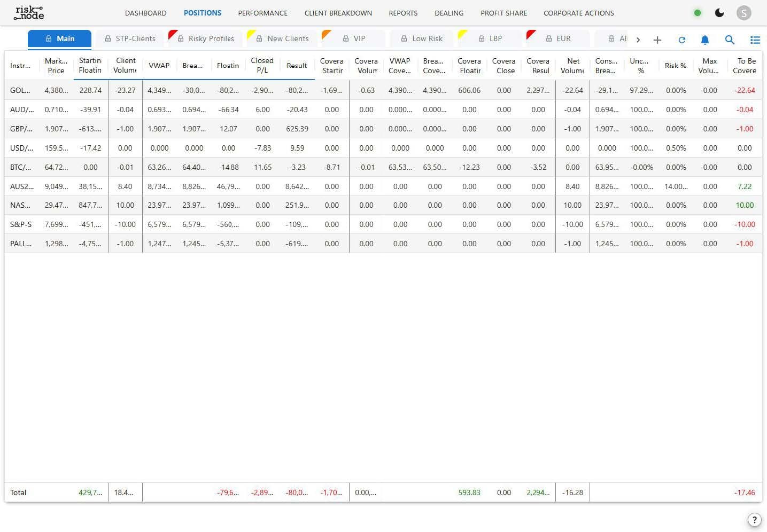This screenshot has height=532, width=767.
Task: Click Risk % value 0.50%
Action: click(x=676, y=148)
